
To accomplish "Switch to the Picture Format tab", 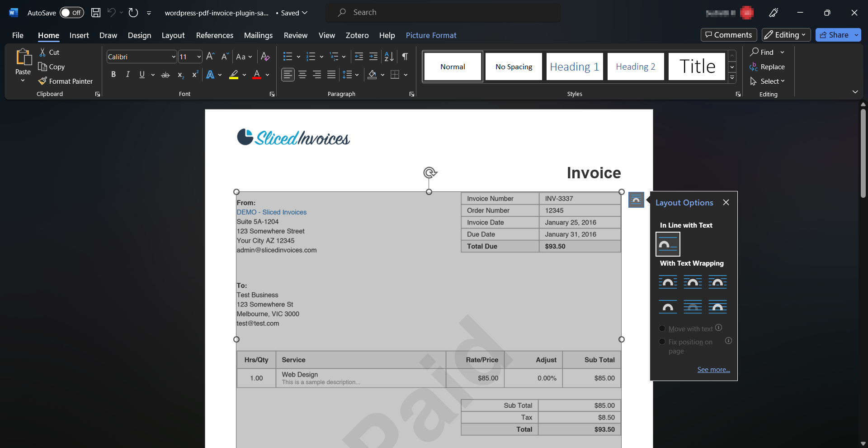I will coord(431,35).
